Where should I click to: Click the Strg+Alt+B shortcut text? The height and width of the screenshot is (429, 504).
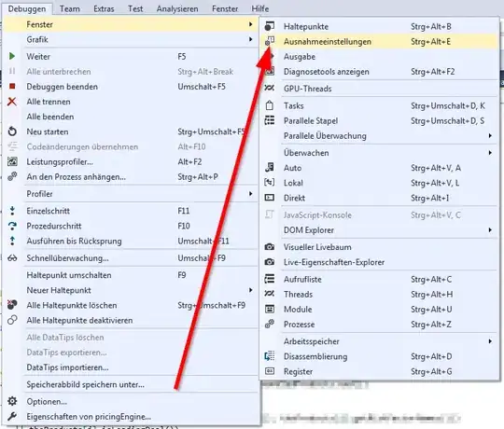point(431,26)
